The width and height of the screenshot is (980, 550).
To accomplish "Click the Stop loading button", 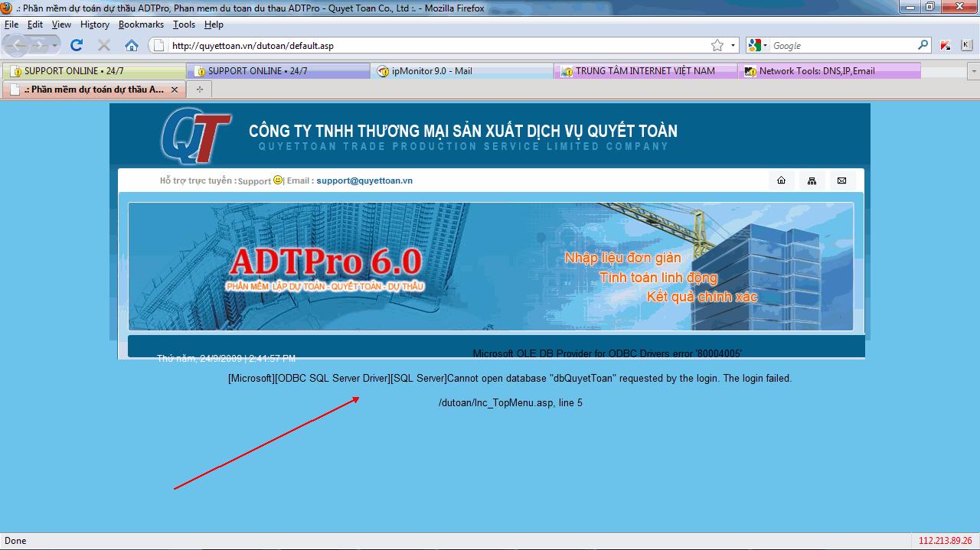I will [x=104, y=45].
